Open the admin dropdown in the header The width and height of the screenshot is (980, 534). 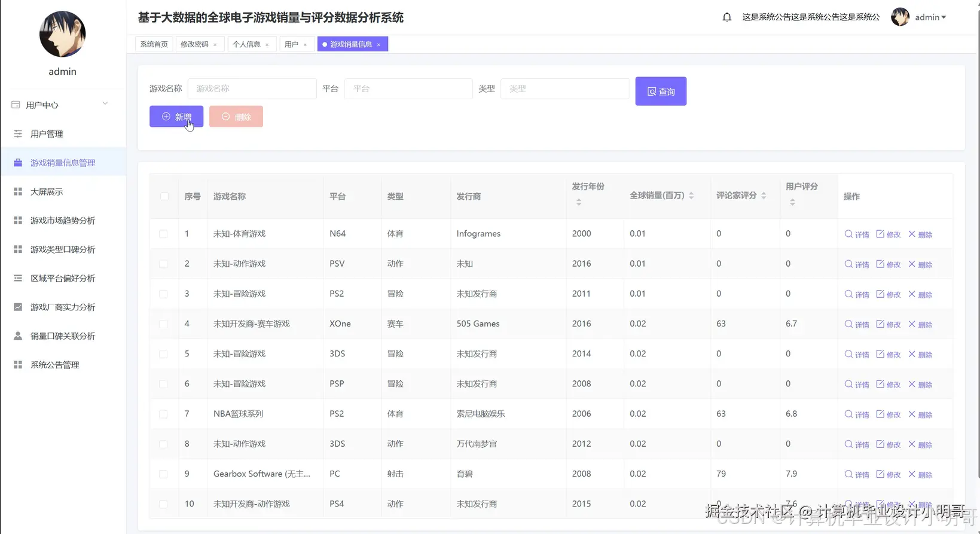(x=930, y=17)
